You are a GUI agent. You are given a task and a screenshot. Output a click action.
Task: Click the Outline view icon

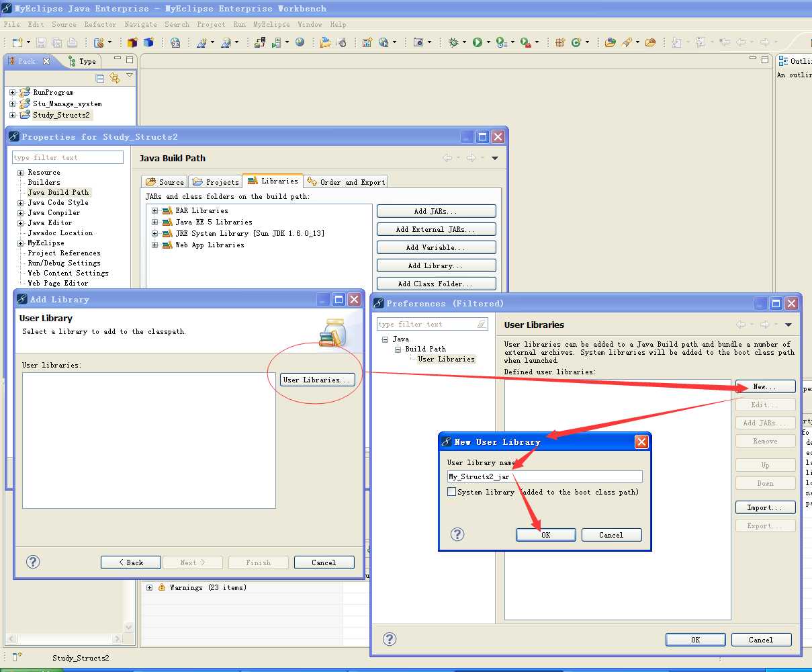tap(783, 61)
